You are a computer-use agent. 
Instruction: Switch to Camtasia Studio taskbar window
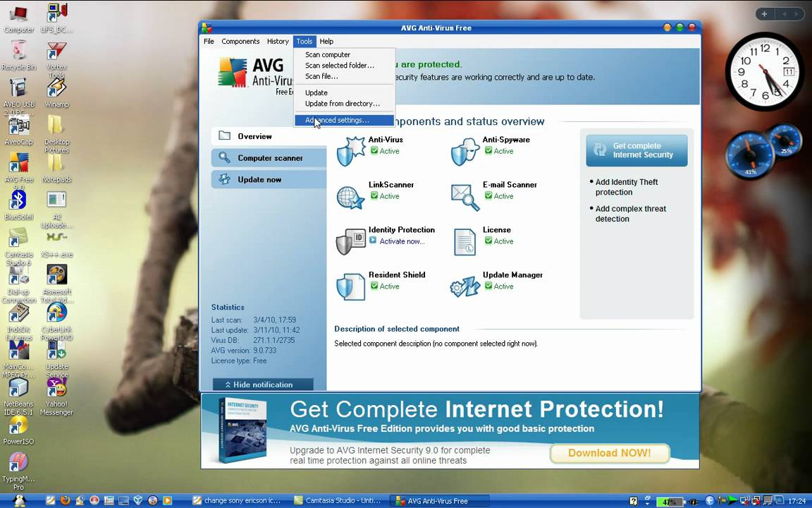pyautogui.click(x=337, y=501)
